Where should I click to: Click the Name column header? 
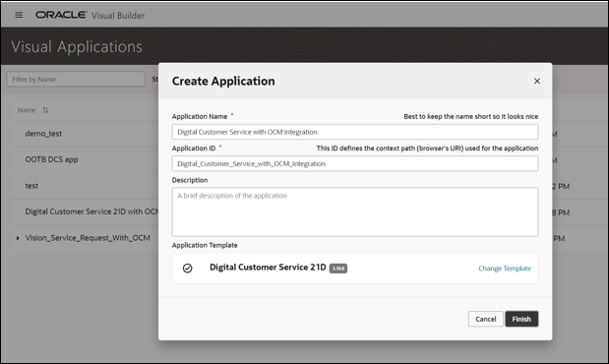coord(27,110)
